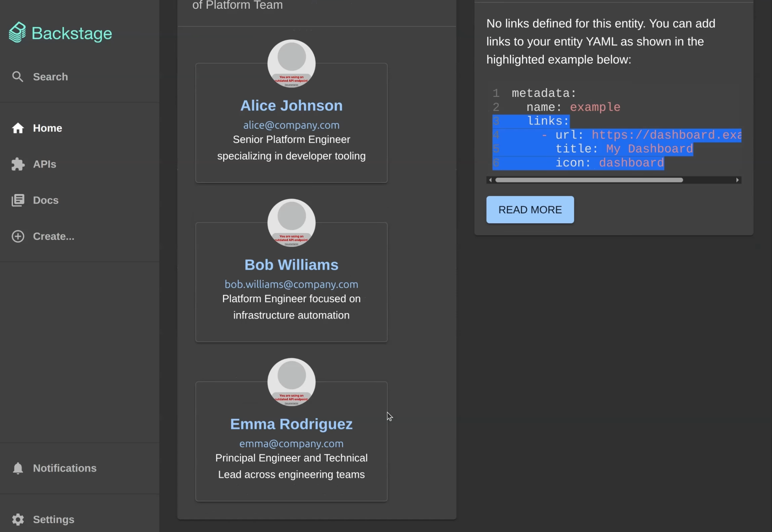Open the alice@company.com email link
Viewport: 772px width, 532px height.
(x=291, y=125)
